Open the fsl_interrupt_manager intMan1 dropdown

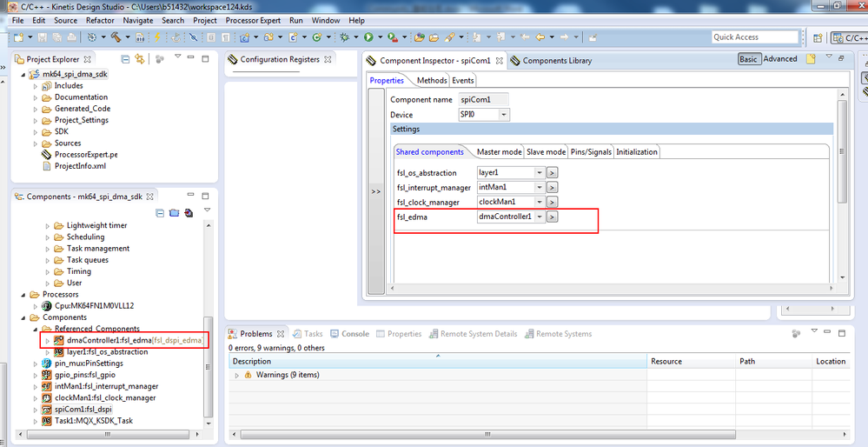point(540,187)
